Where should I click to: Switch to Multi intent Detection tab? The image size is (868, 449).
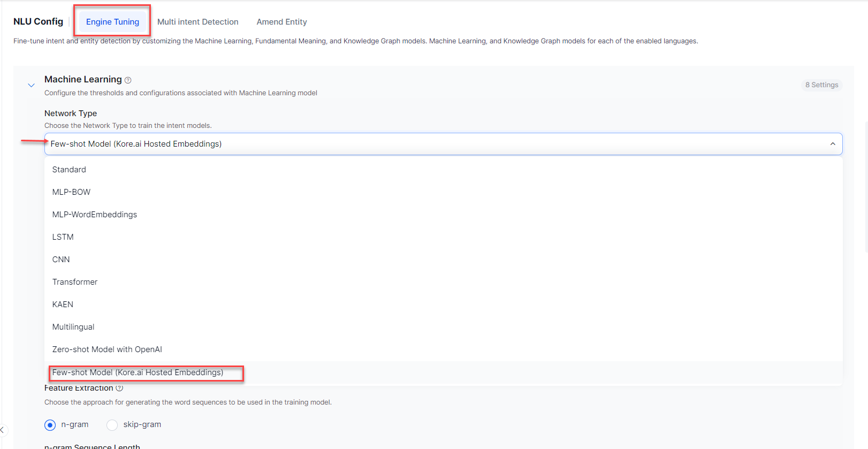click(197, 22)
